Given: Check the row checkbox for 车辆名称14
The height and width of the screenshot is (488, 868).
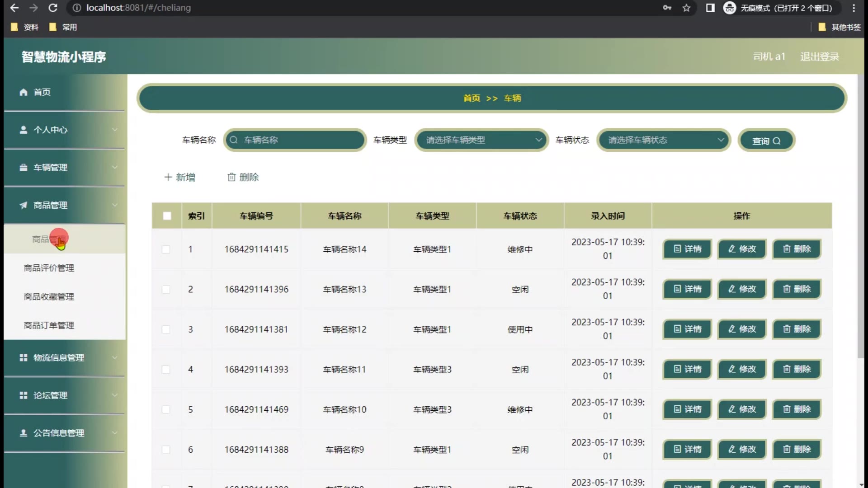Looking at the screenshot, I should coord(166,249).
